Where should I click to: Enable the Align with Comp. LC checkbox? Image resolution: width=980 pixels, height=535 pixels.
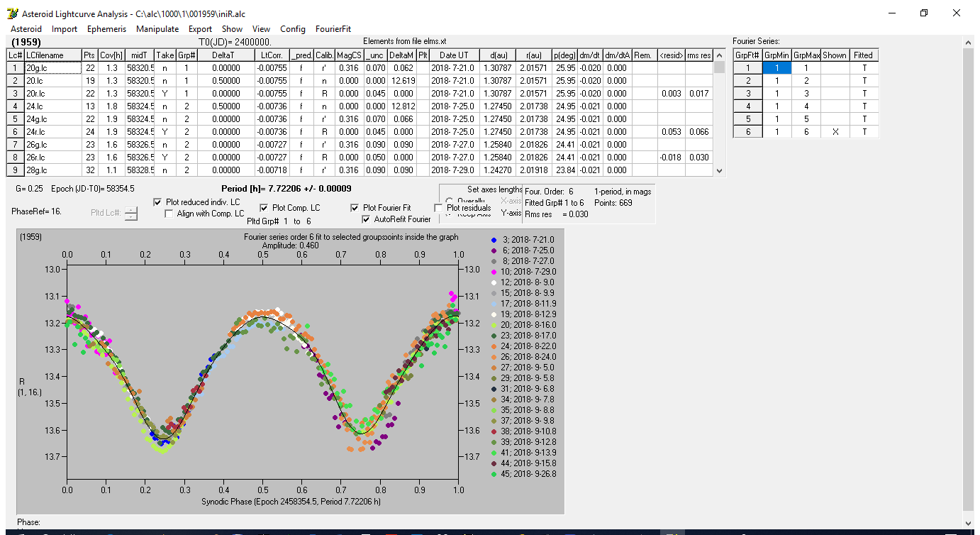(x=169, y=214)
